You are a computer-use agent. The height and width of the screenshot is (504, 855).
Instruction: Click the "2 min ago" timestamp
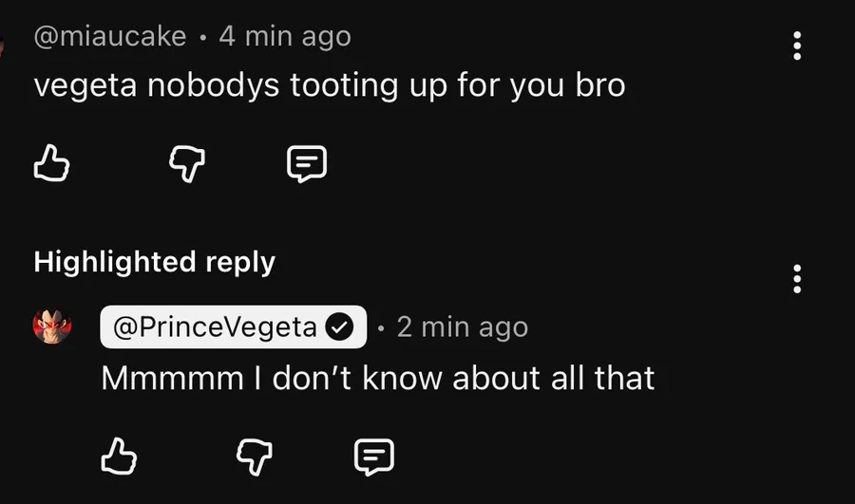[x=462, y=327]
